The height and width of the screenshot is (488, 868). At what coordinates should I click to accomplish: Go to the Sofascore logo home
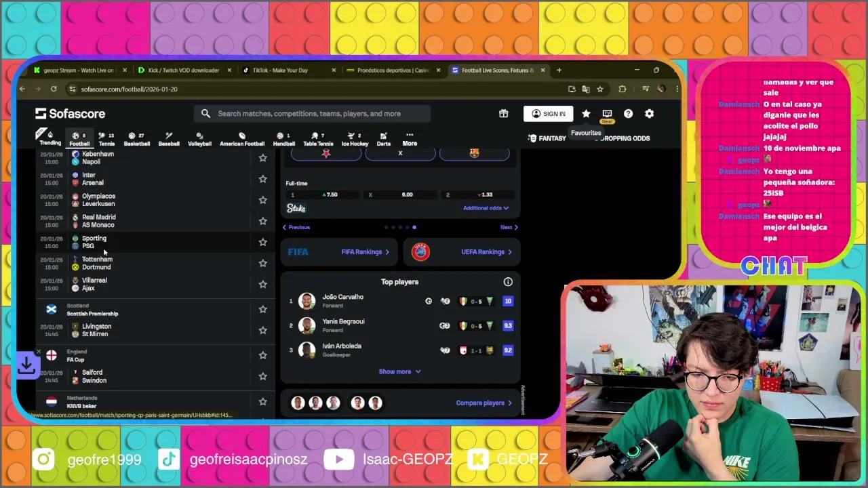tap(70, 114)
